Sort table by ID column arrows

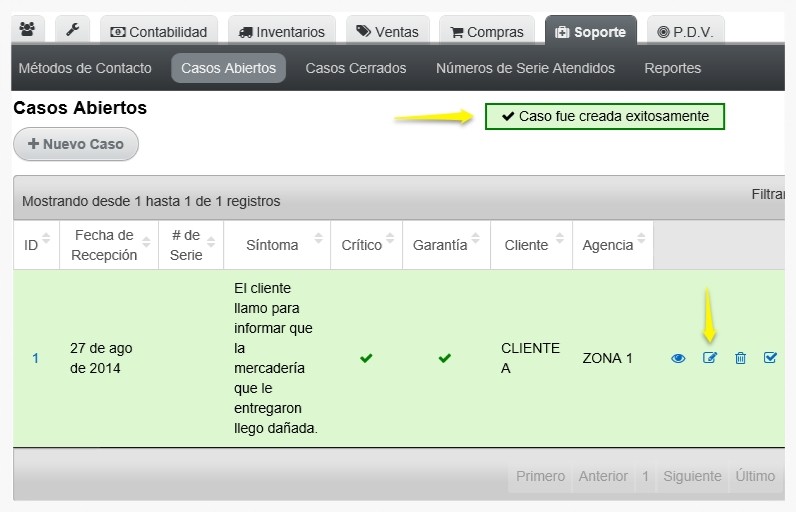(x=46, y=237)
